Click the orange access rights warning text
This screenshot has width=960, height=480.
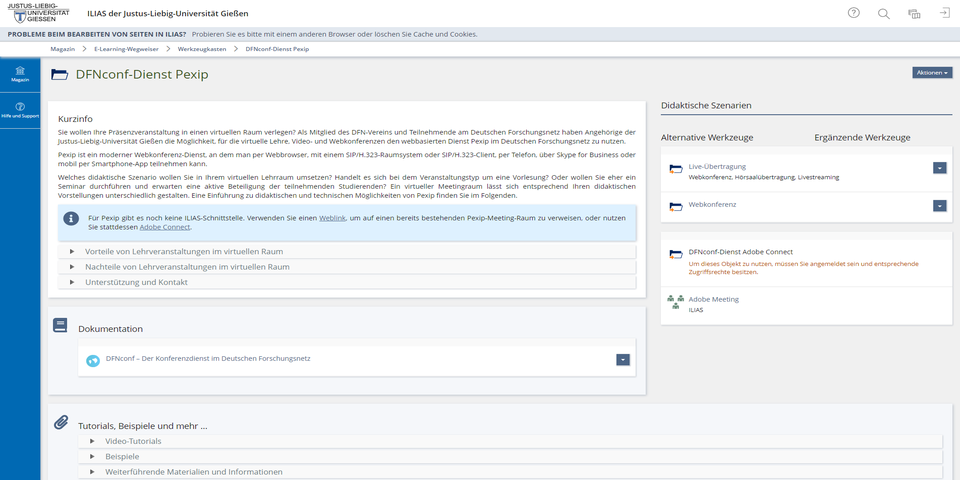pos(803,268)
